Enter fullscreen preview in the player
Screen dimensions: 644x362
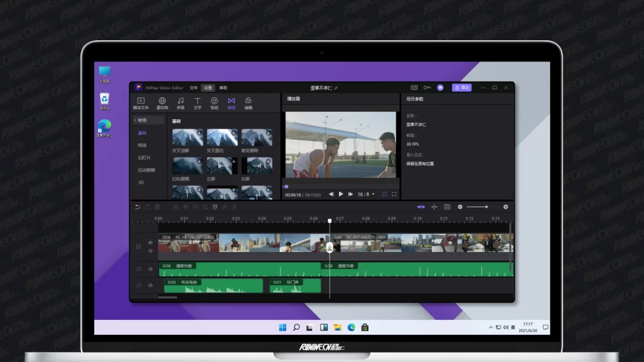click(394, 194)
